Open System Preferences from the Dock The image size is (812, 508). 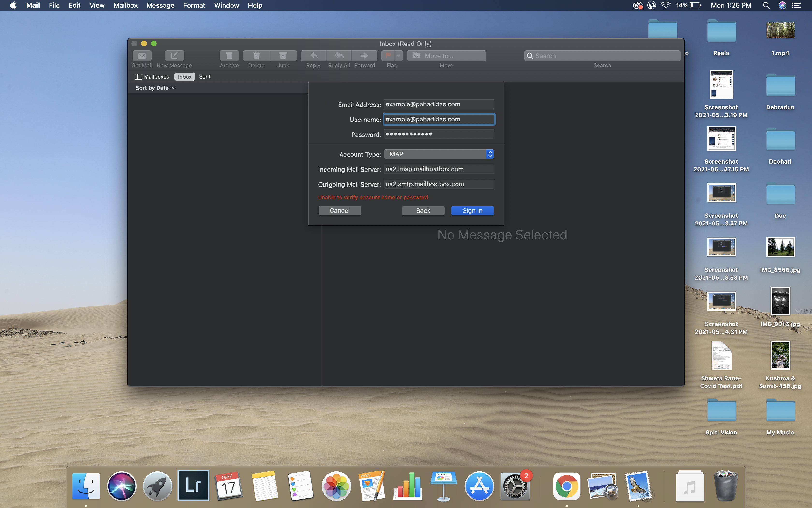(x=515, y=486)
